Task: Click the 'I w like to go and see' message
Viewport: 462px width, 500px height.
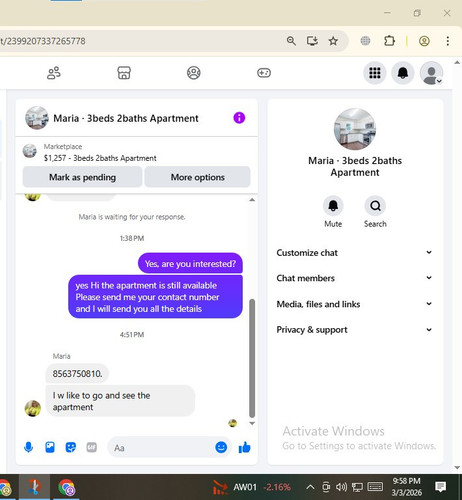Action: [120, 401]
